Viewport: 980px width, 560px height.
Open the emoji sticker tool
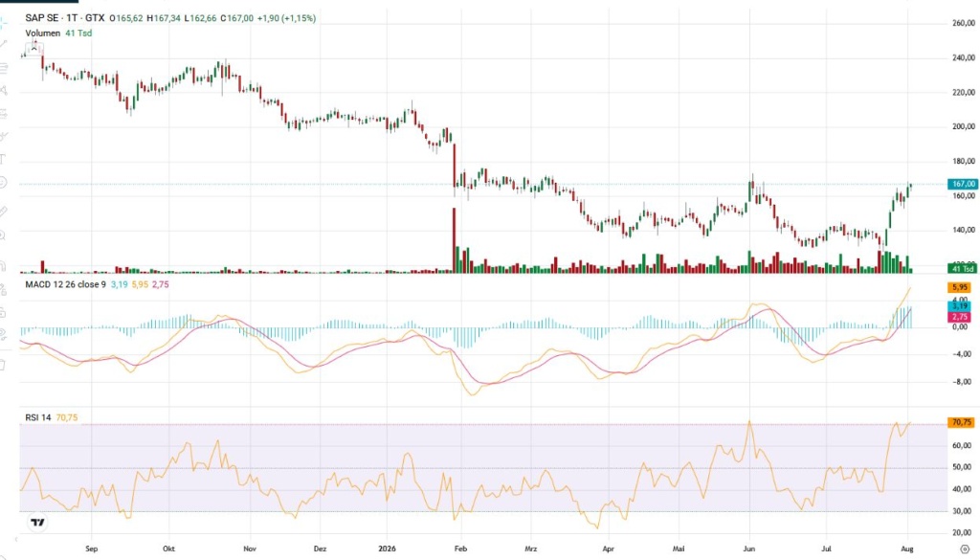click(3, 182)
